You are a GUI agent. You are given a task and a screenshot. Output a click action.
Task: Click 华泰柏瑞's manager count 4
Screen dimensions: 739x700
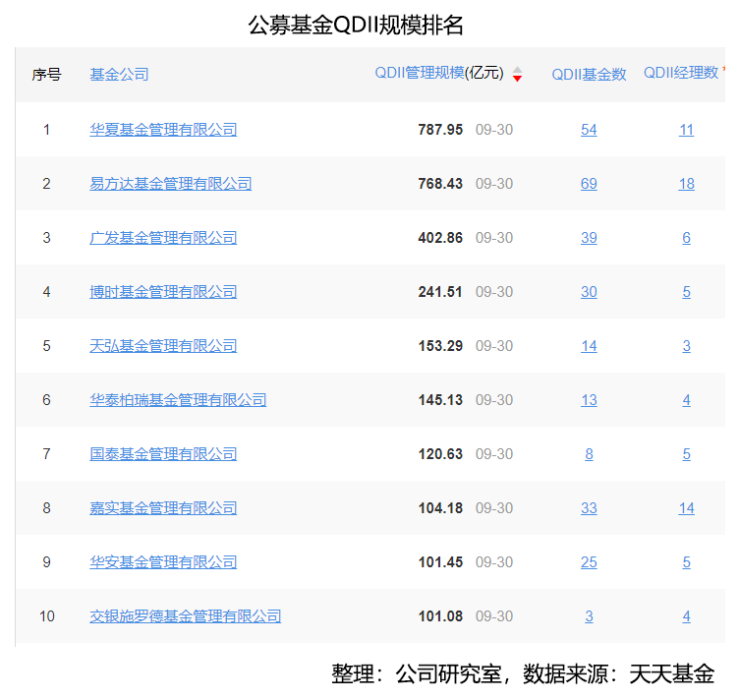686,400
